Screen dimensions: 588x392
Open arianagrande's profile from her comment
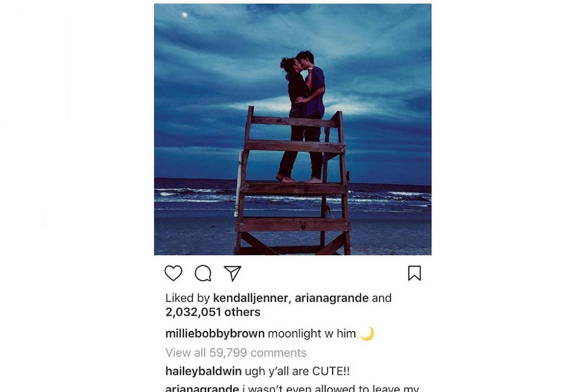(202, 389)
